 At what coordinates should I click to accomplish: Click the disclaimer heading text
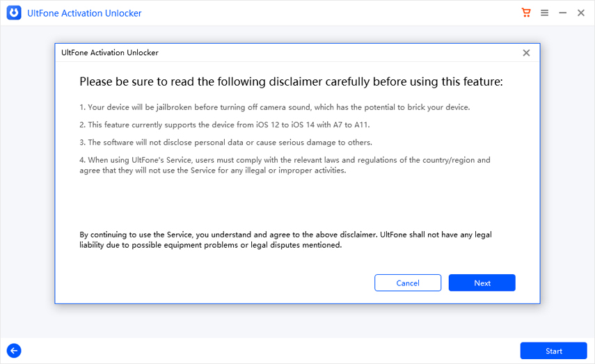(291, 81)
